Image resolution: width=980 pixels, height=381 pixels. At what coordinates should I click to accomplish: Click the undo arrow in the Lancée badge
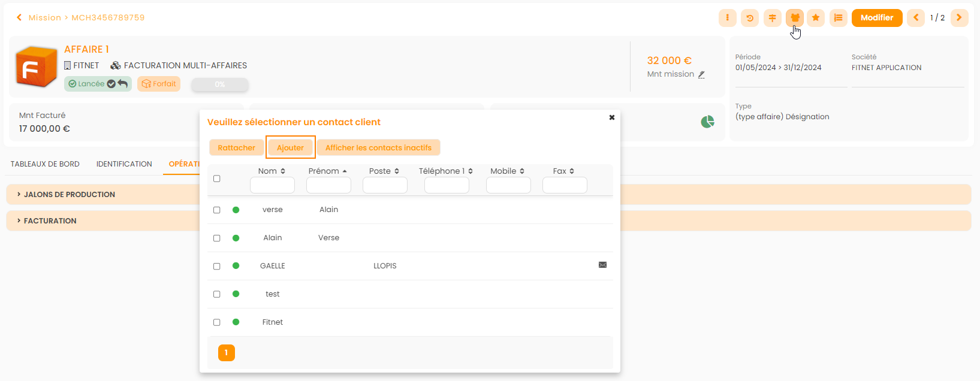[123, 84]
